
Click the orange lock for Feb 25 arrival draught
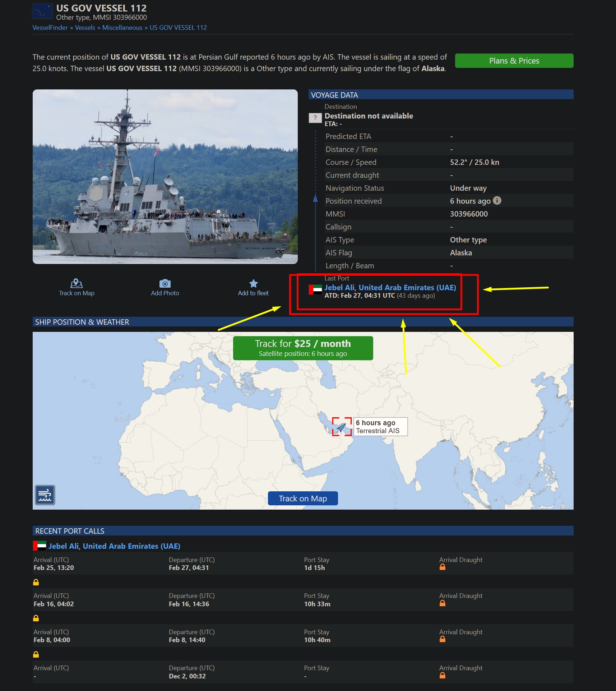[x=443, y=567]
